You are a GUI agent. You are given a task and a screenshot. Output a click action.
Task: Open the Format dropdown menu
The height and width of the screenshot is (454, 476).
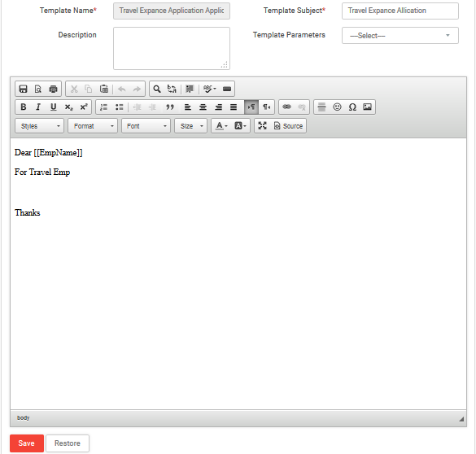[x=93, y=125]
